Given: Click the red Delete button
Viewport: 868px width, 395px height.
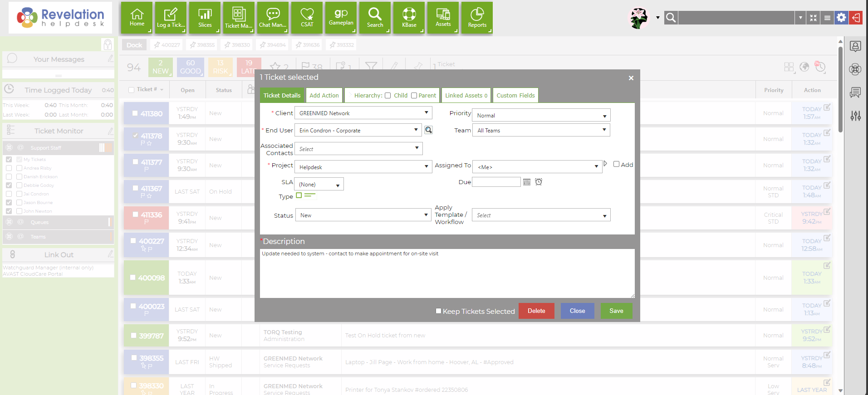Looking at the screenshot, I should pos(536,311).
